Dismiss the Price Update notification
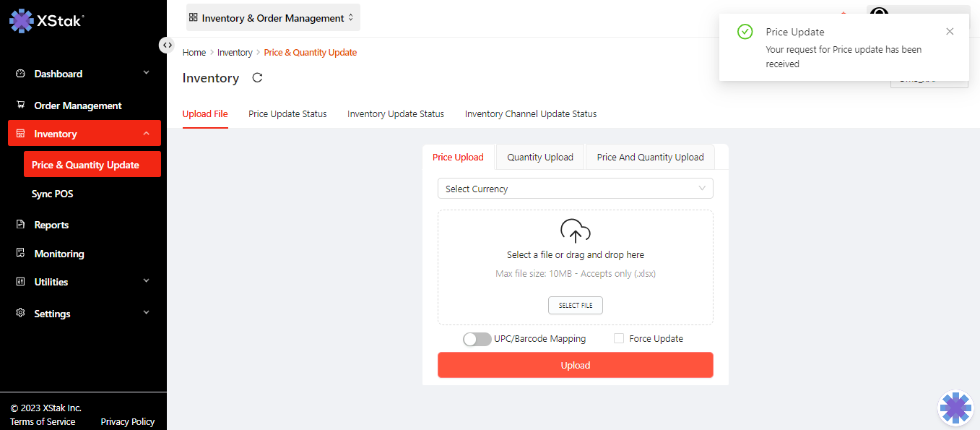980x430 pixels. click(x=950, y=31)
